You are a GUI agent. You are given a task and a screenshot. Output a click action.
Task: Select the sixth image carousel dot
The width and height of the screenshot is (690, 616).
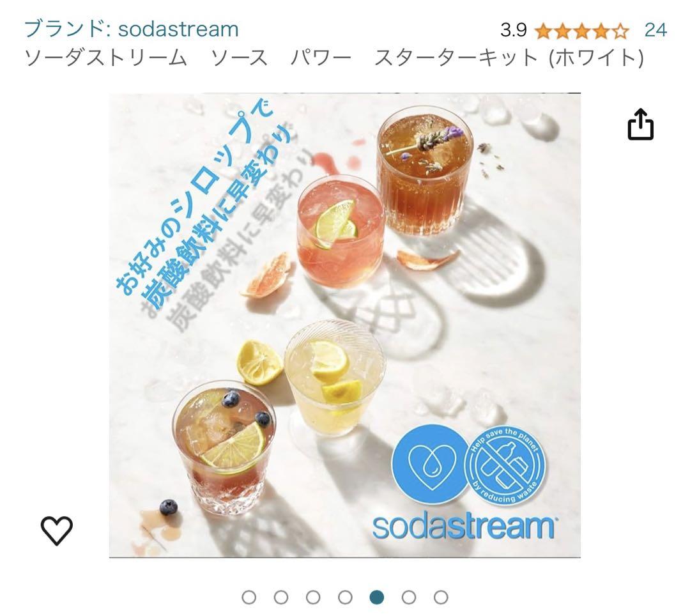pos(410,597)
